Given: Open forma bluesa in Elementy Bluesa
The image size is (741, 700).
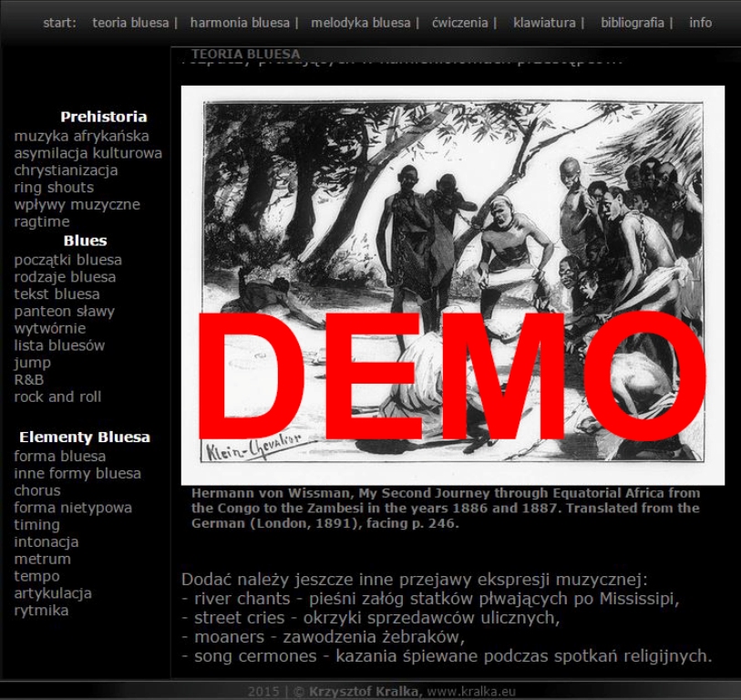Looking at the screenshot, I should coord(59,456).
